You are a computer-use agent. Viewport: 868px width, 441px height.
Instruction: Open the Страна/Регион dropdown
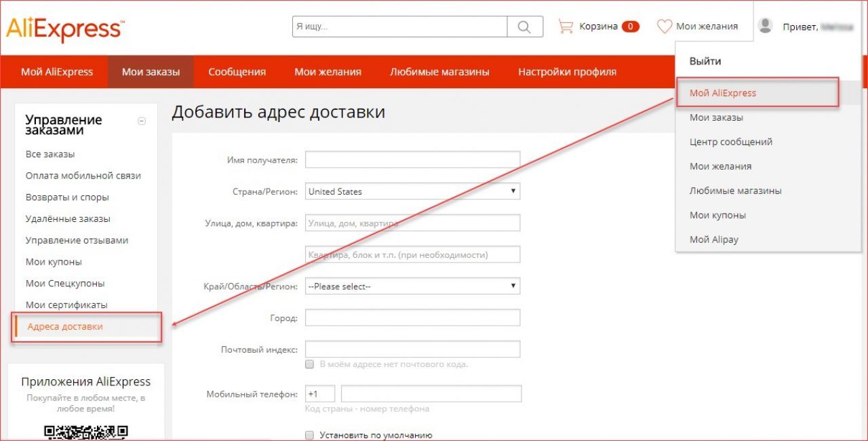tap(412, 191)
